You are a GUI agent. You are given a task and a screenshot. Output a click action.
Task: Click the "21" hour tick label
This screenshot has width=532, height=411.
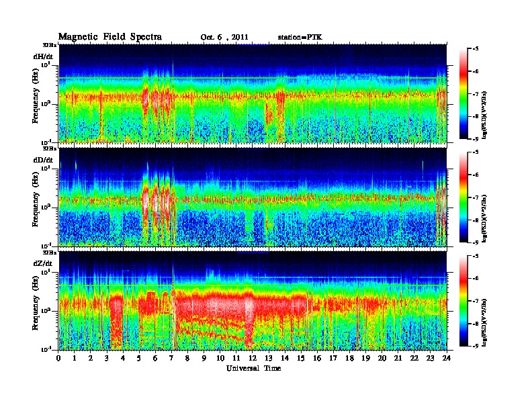click(x=398, y=359)
